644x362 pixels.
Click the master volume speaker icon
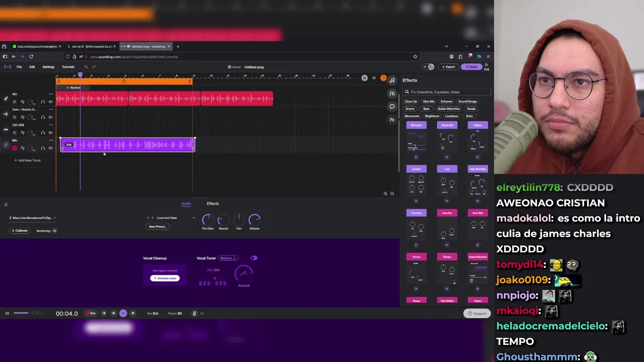coord(7,313)
